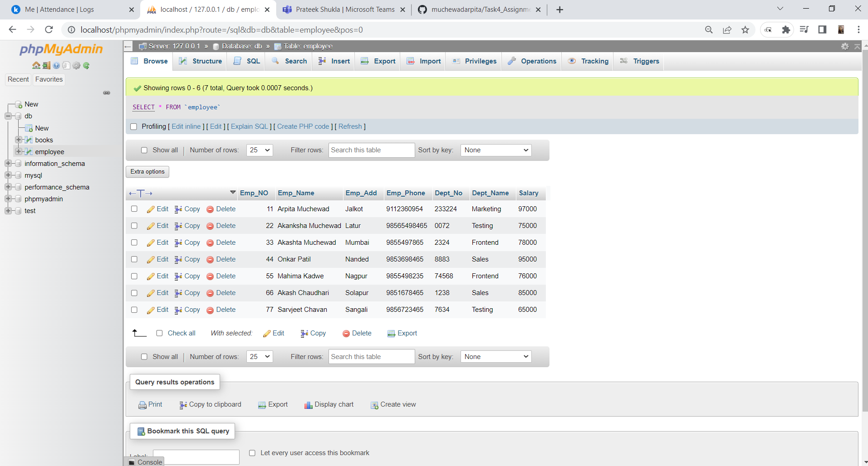868x466 pixels.
Task: Click the Filter rows search field
Action: [371, 150]
